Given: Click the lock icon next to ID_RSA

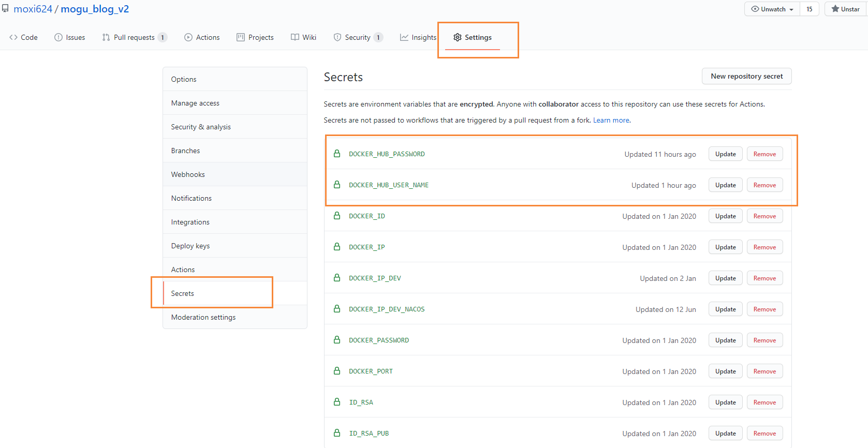Looking at the screenshot, I should (x=337, y=402).
